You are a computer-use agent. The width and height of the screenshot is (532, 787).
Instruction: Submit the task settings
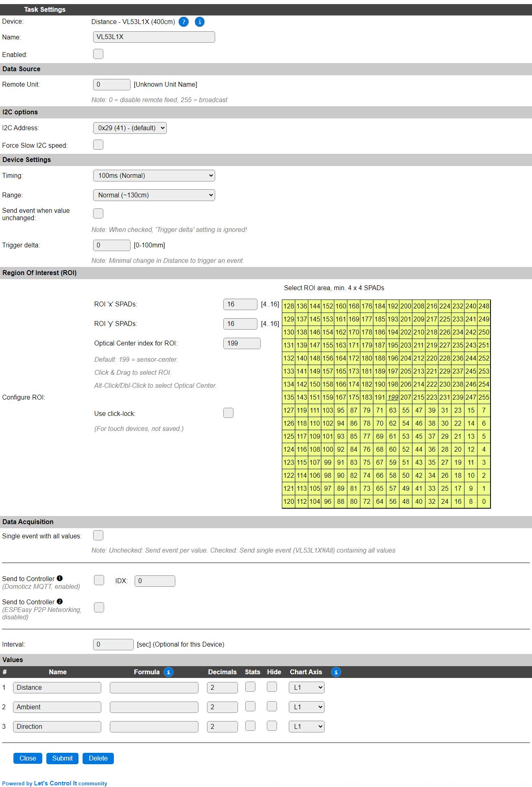tap(62, 759)
